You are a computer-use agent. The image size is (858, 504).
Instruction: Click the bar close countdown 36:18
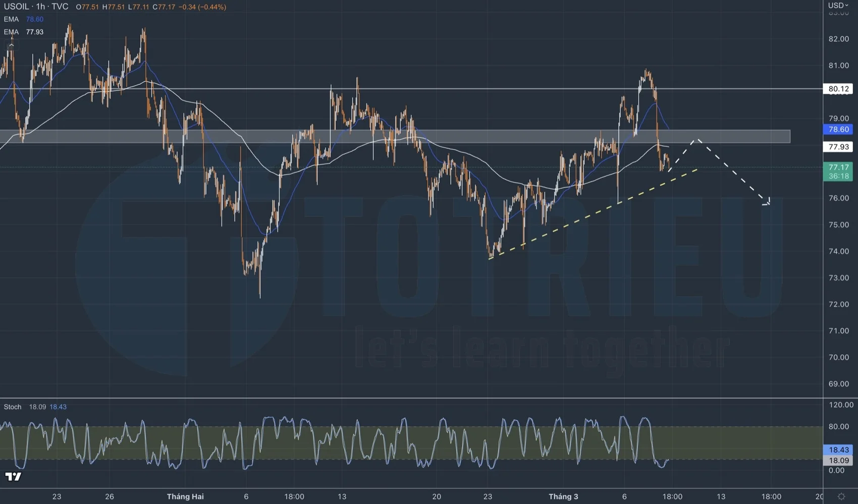(838, 176)
